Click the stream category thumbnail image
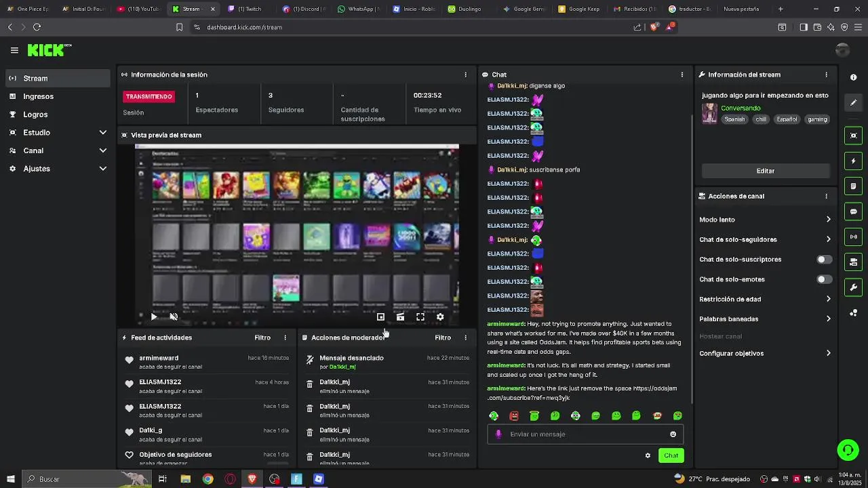 point(709,113)
